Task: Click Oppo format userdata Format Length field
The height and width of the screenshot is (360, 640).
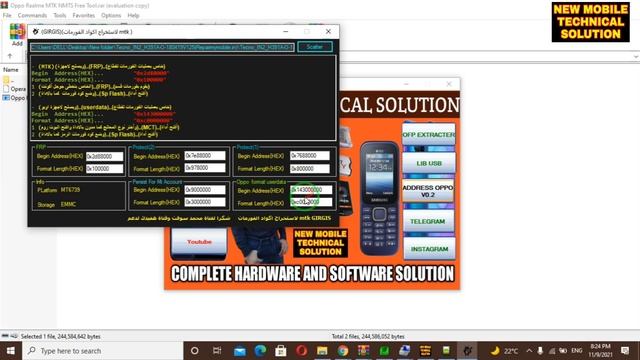Action: 311,202
